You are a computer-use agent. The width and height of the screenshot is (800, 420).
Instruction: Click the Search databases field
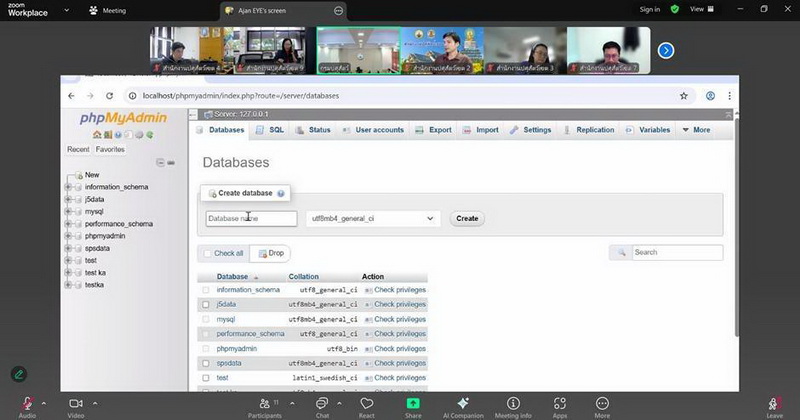(678, 253)
